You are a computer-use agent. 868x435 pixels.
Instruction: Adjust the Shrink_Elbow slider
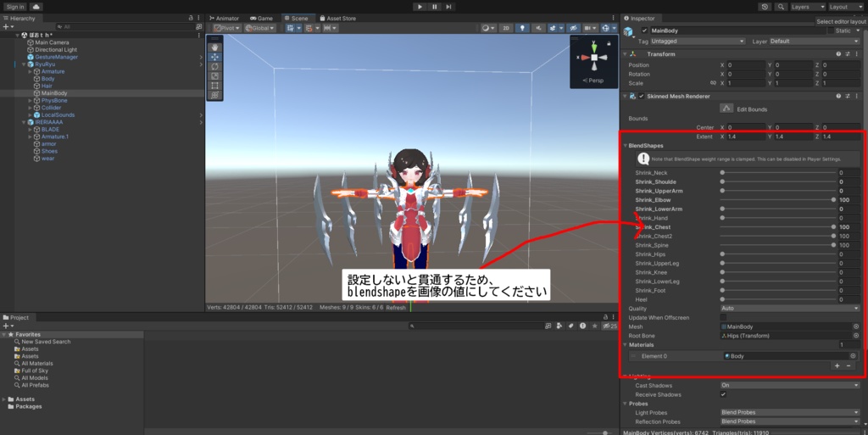pos(778,200)
